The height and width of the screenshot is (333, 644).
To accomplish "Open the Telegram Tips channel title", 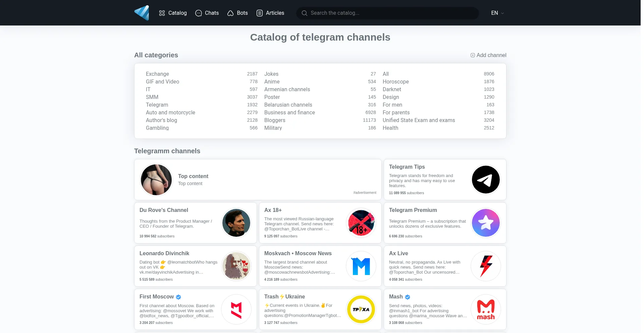I will point(407,167).
